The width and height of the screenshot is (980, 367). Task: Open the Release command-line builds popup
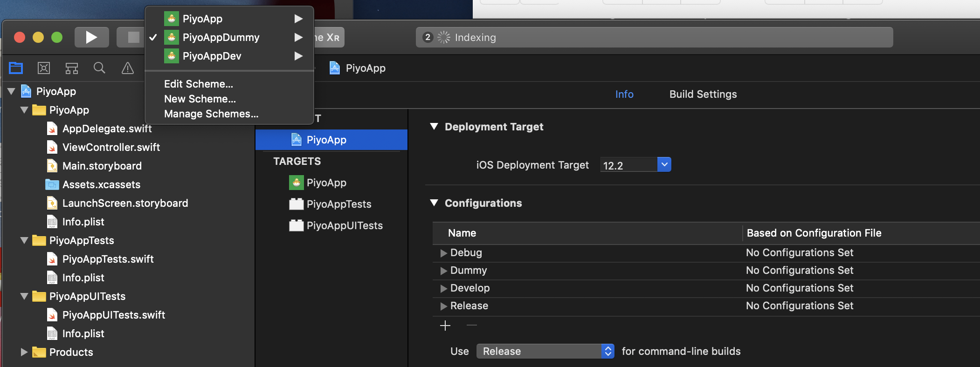(x=545, y=351)
